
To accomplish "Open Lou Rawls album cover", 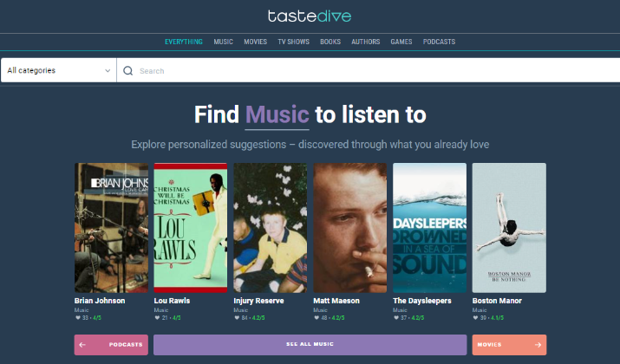I will (x=191, y=228).
